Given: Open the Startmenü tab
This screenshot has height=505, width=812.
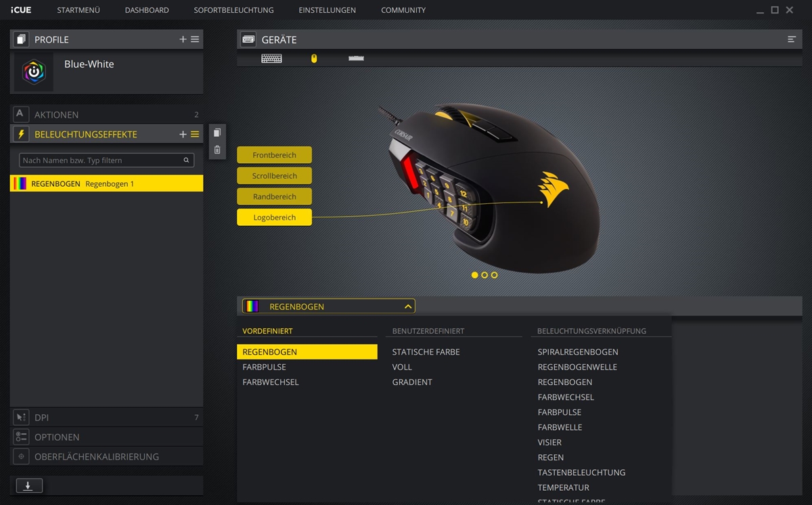Looking at the screenshot, I should pyautogui.click(x=78, y=10).
